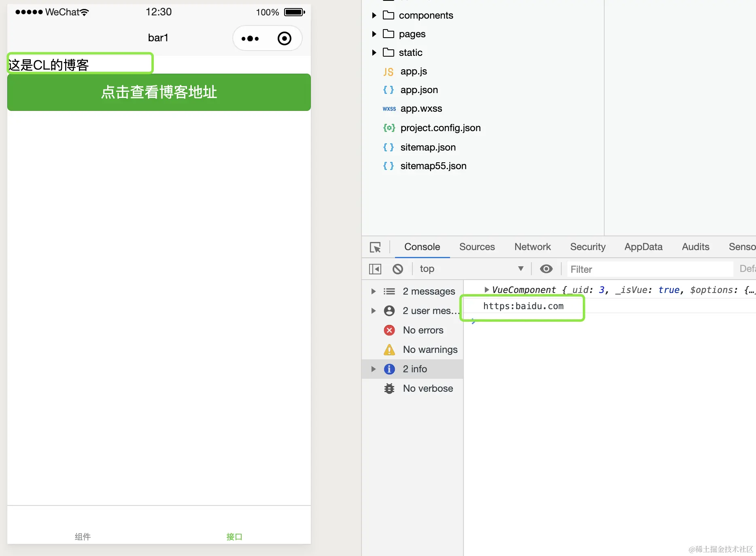Toggle the live expression eye icon

546,269
